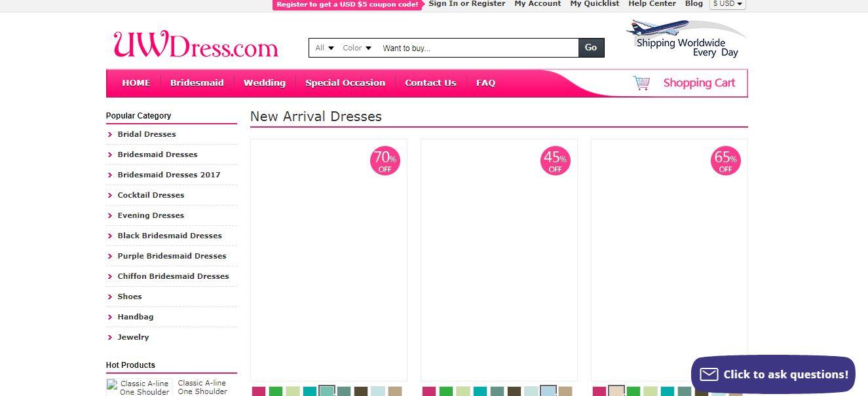
Task: Select Cocktail Dresses category
Action: pos(151,195)
